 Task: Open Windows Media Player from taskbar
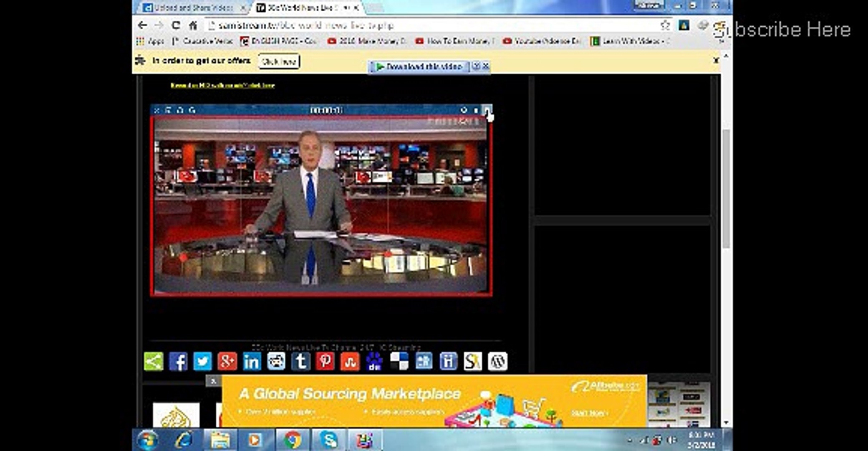(x=255, y=440)
